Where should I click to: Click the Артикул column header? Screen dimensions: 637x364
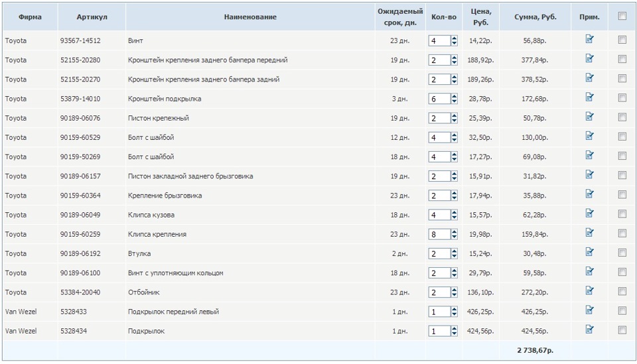(92, 17)
